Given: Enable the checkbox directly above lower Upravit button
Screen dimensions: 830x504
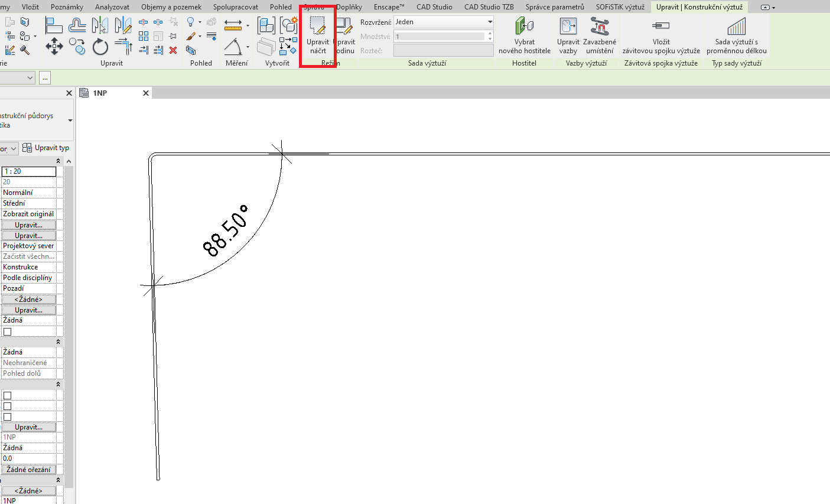Looking at the screenshot, I should coord(8,417).
